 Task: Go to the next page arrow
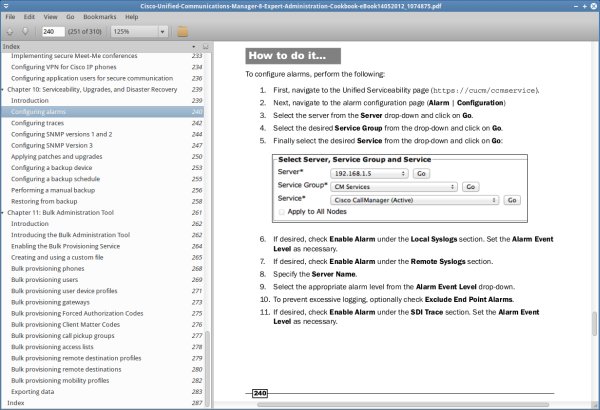[24, 31]
